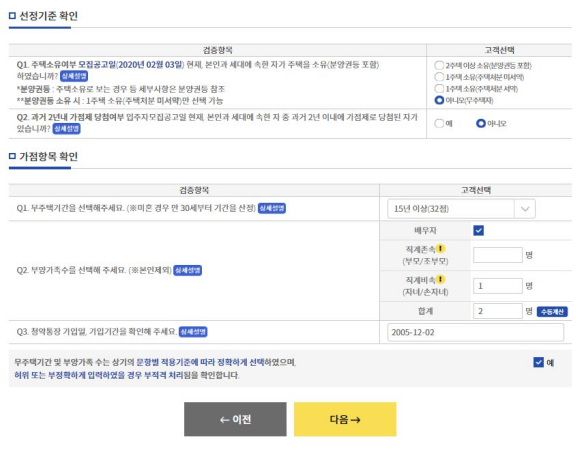The image size is (584, 450).
Task: Focus the 합계 total field
Action: 498,311
